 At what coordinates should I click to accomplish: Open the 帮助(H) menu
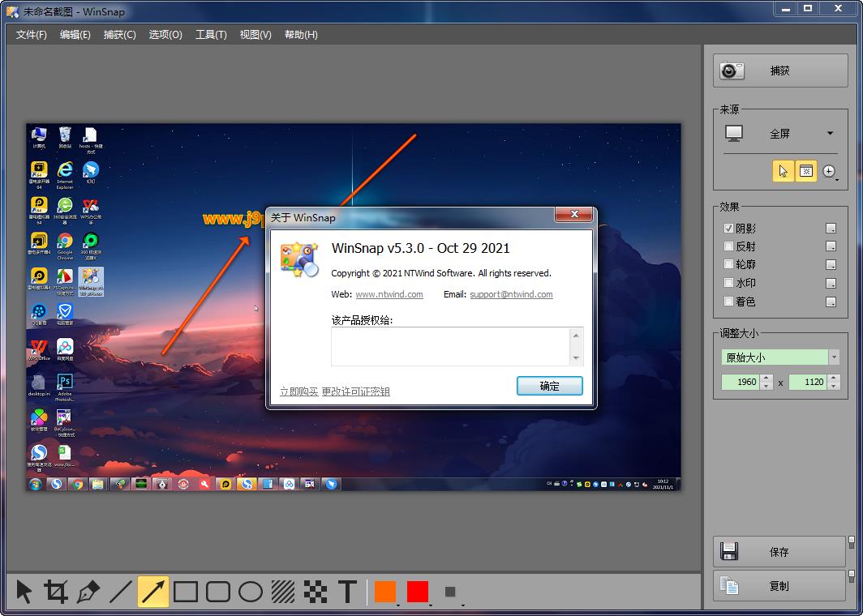(x=300, y=35)
